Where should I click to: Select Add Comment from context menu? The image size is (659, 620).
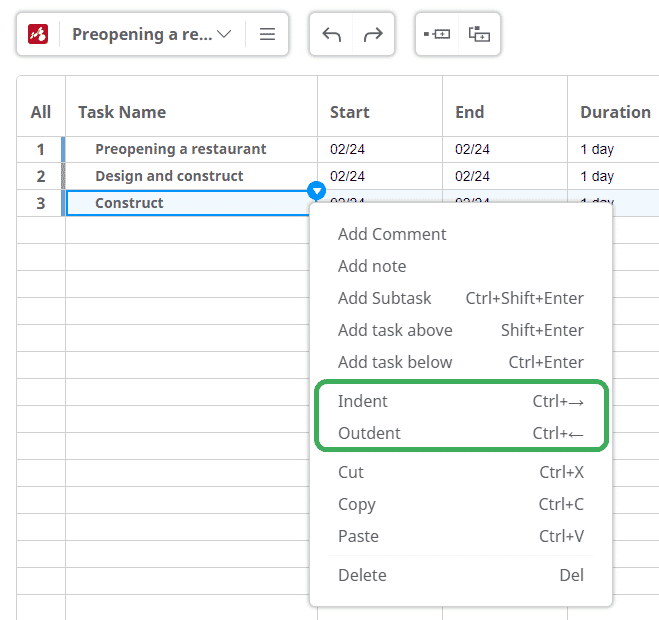pos(392,234)
